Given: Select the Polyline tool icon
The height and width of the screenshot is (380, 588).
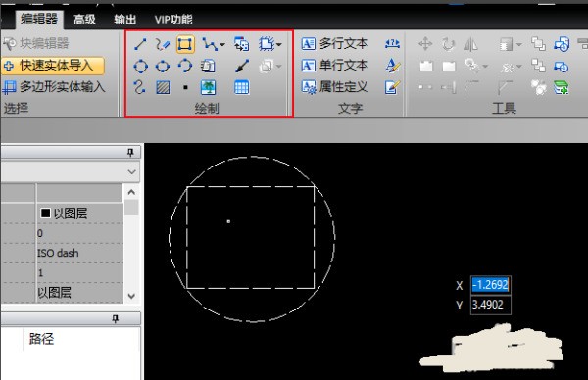Looking at the screenshot, I should coord(210,44).
